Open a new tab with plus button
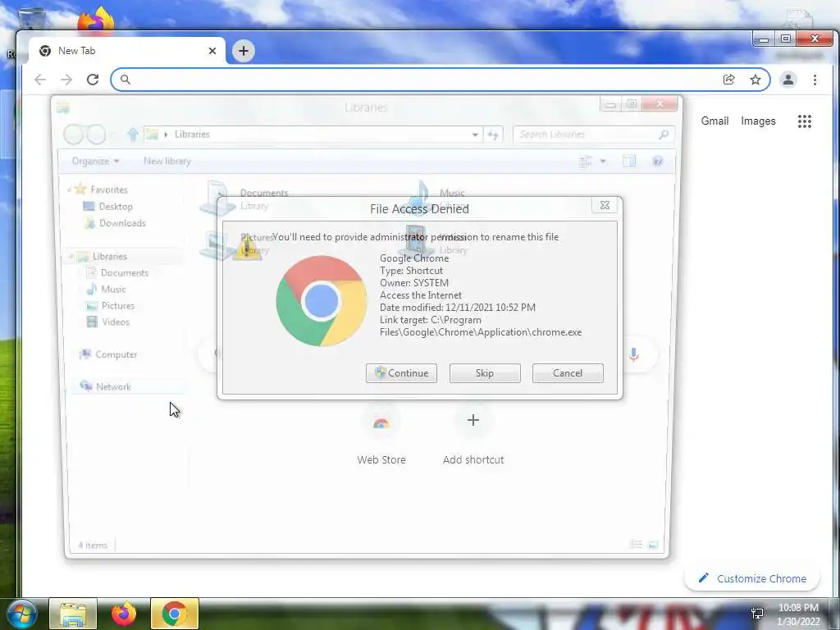Screen dimensions: 840x630 pos(243,51)
